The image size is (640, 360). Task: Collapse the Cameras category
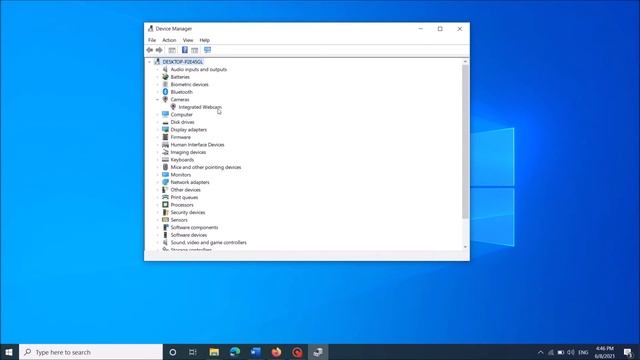[x=158, y=100]
